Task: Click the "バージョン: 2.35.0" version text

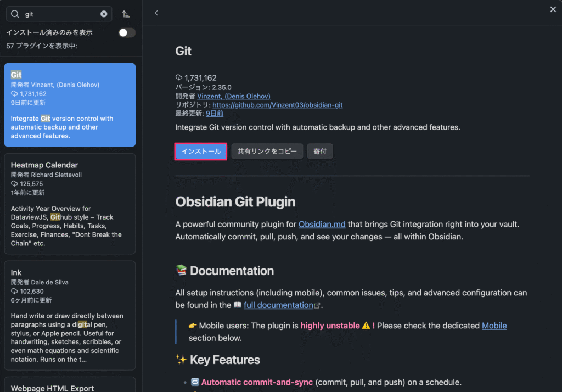Action: point(203,87)
